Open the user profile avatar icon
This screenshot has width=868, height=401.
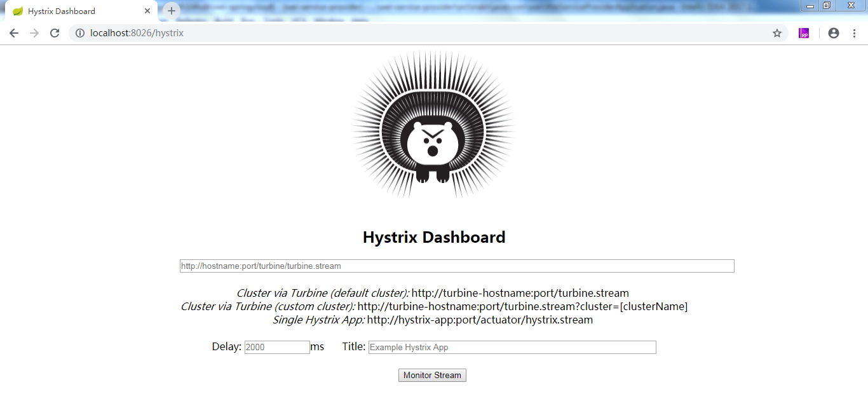[x=834, y=33]
